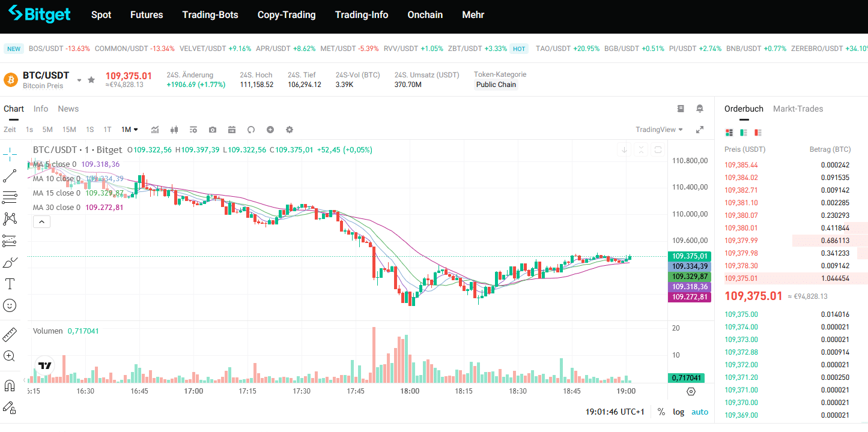Image resolution: width=868 pixels, height=432 pixels.
Task: Open the Bitget logo home link
Action: 40,14
